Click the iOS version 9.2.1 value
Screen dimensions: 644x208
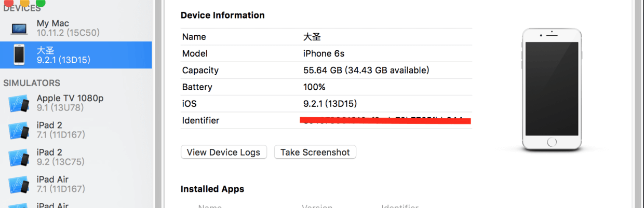[330, 104]
